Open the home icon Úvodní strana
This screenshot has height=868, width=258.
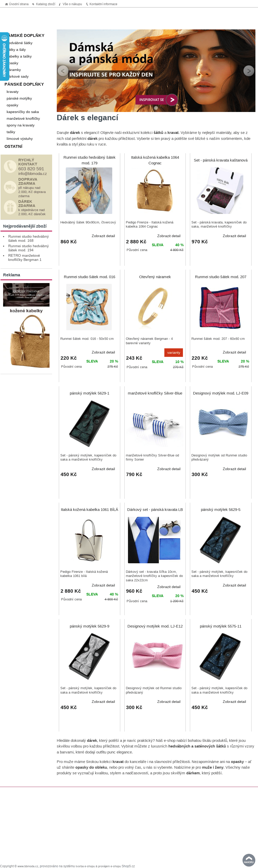click(17, 4)
